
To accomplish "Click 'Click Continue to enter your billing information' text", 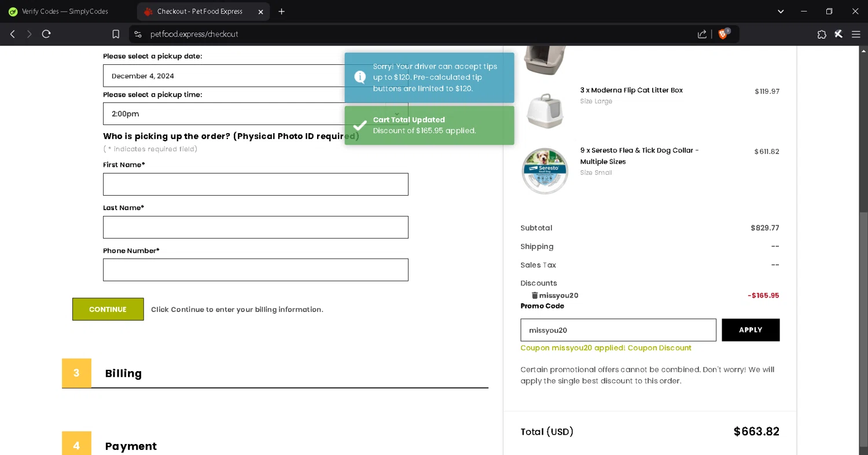I will tap(237, 310).
